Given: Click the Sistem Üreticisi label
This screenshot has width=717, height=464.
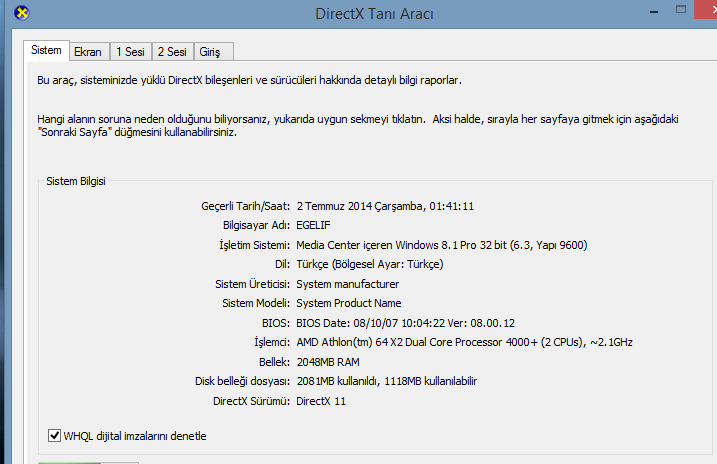Looking at the screenshot, I should point(253,284).
